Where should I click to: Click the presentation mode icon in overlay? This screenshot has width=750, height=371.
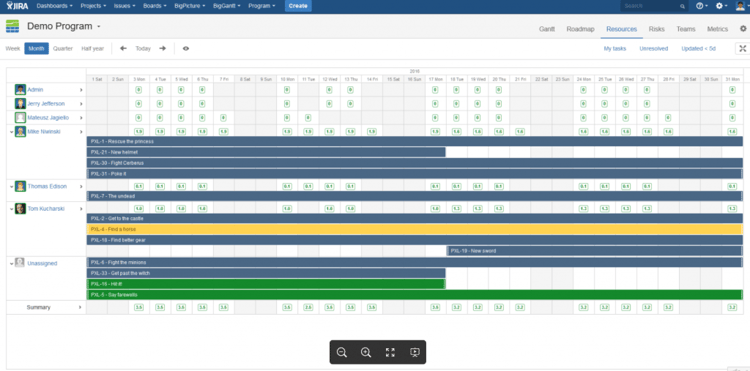(x=415, y=352)
